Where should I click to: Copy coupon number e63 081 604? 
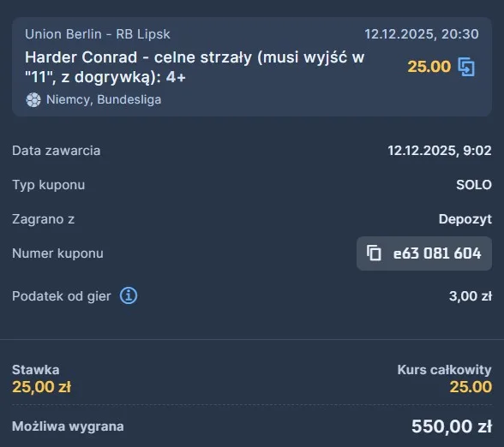click(424, 253)
